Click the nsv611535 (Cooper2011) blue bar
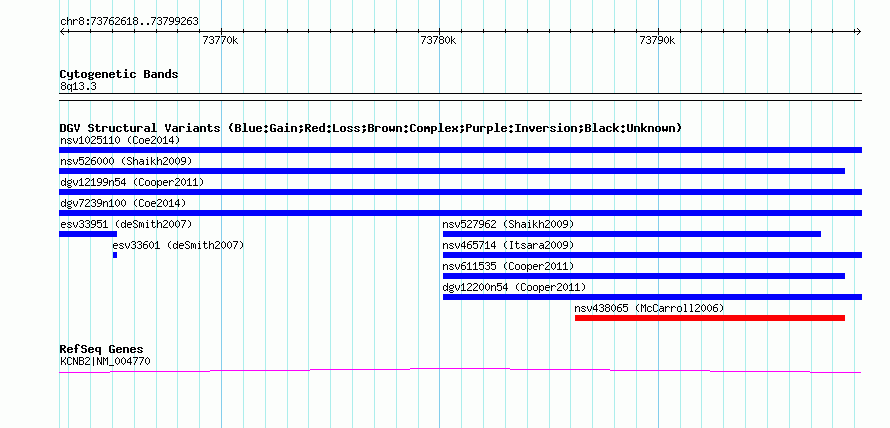 (x=644, y=276)
